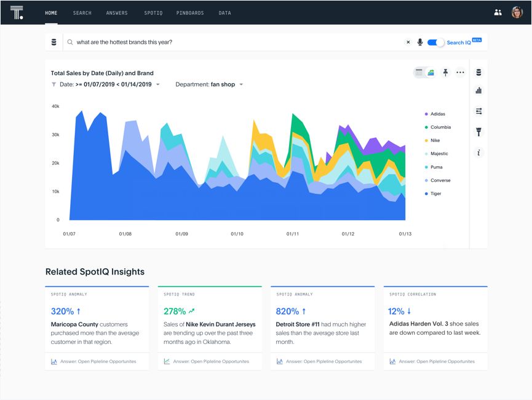This screenshot has width=532, height=400.
Task: Open the user avatar profile menu
Action: (517, 12)
